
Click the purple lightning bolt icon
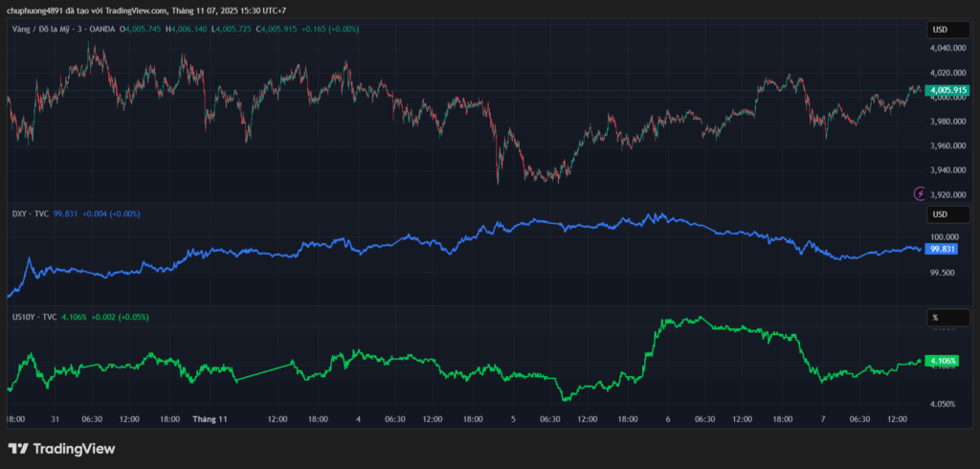pyautogui.click(x=921, y=193)
